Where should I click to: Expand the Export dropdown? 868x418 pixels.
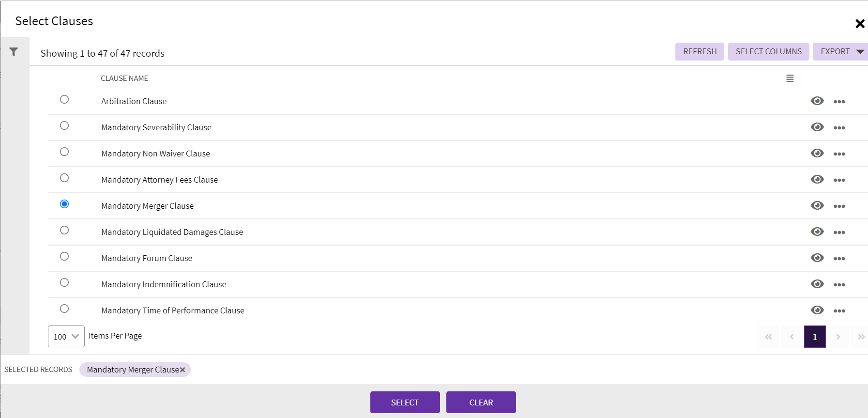[860, 52]
